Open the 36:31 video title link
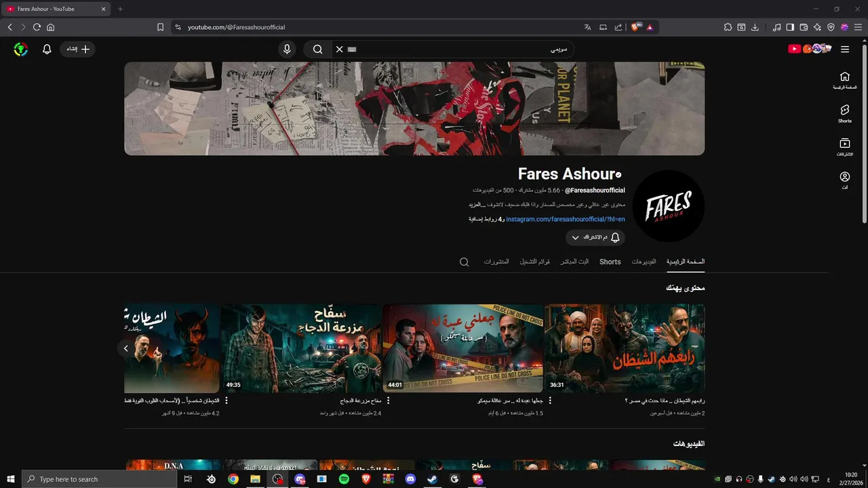Image resolution: width=868 pixels, height=488 pixels. [665, 401]
